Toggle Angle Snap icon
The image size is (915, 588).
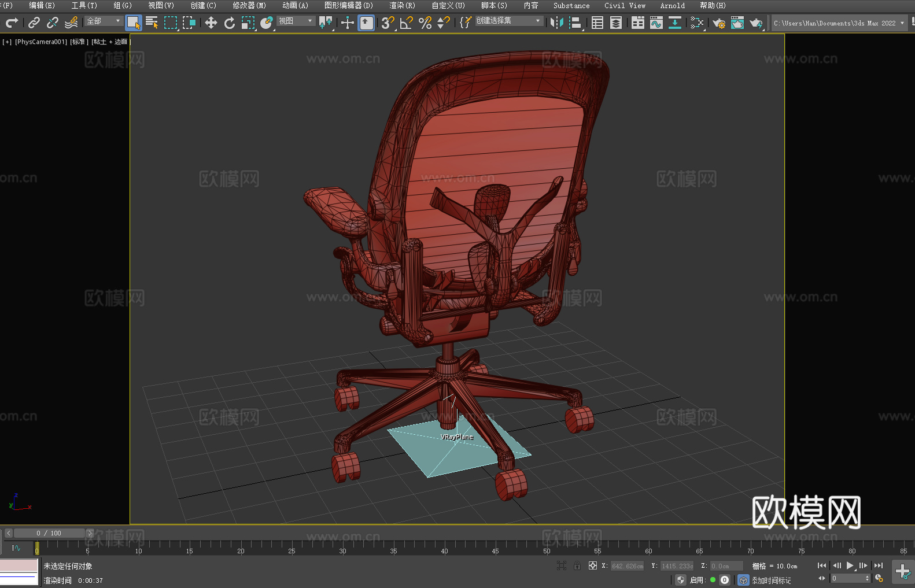[407, 23]
